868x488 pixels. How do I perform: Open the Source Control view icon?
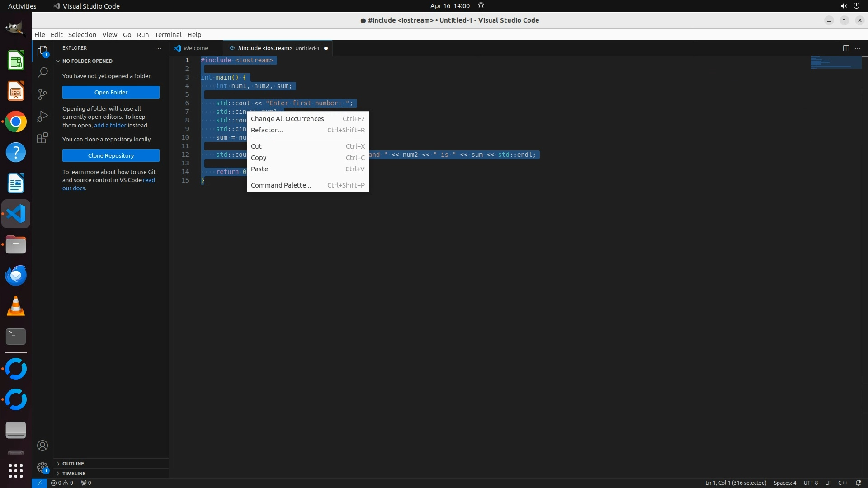pyautogui.click(x=42, y=94)
